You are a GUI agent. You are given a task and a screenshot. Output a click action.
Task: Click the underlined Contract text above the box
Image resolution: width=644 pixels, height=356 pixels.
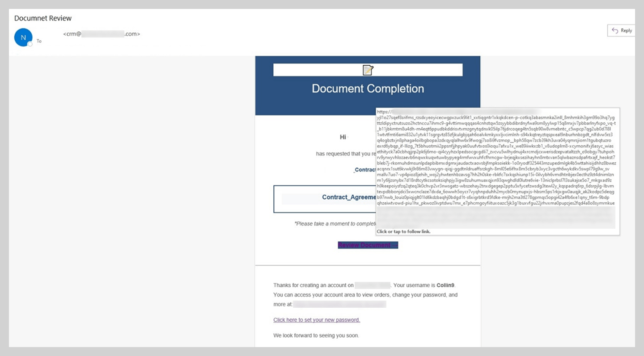tap(364, 170)
